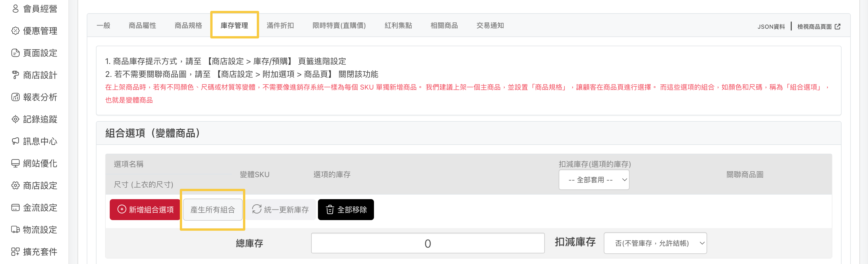Click the 優惠管理 coupon icon

coord(16,31)
